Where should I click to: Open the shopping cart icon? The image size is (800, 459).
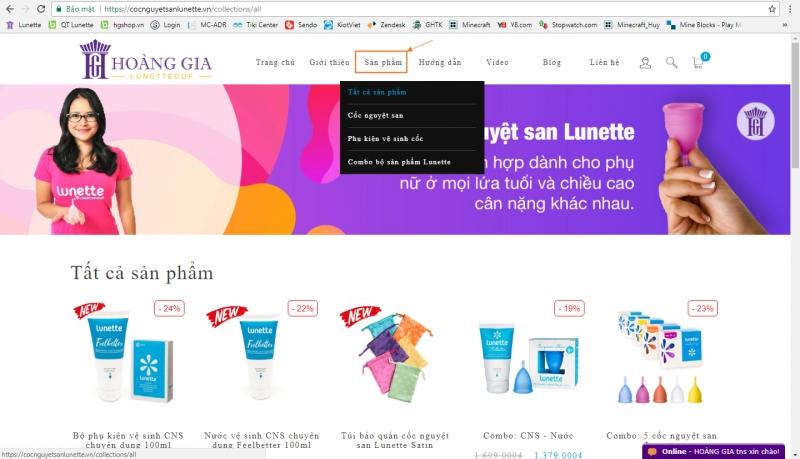point(698,63)
